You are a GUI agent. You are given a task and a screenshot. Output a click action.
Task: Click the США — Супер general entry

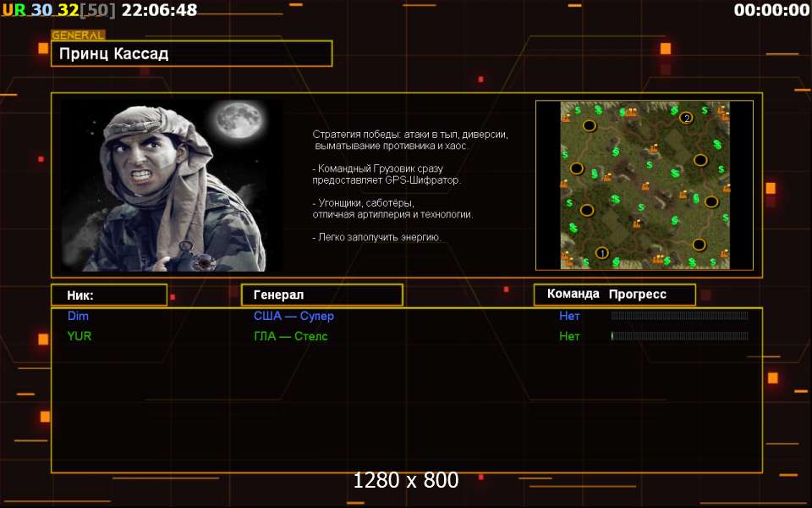pyautogui.click(x=294, y=316)
